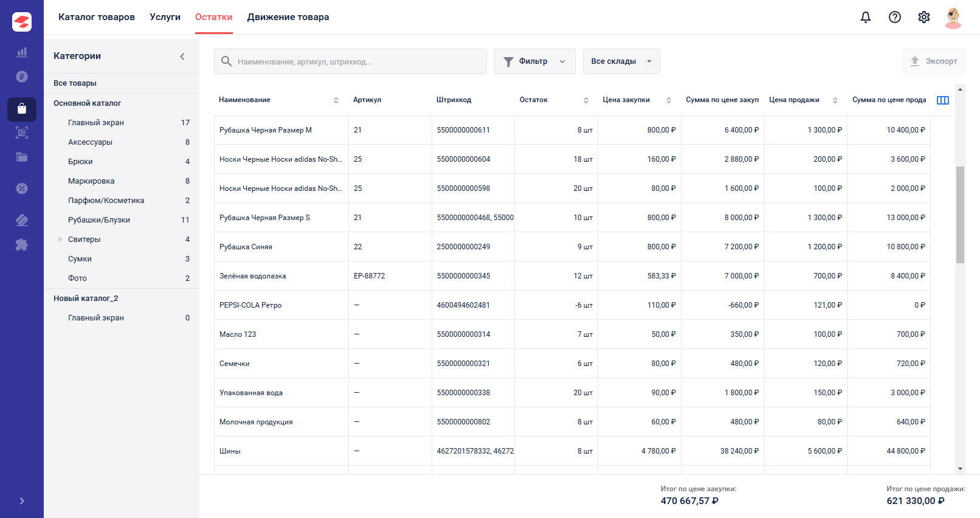
Task: Open the Фильтр dropdown
Action: point(534,61)
